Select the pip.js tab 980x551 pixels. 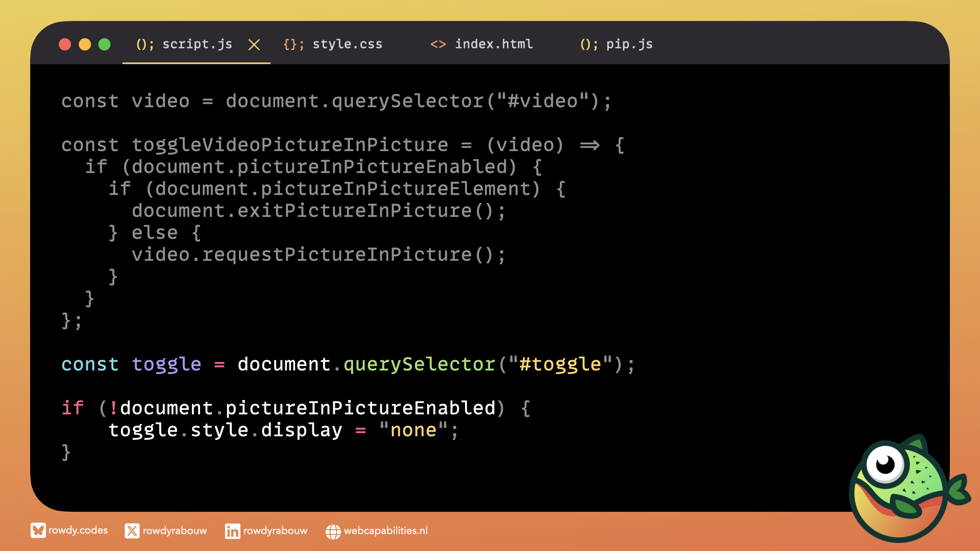(x=629, y=44)
